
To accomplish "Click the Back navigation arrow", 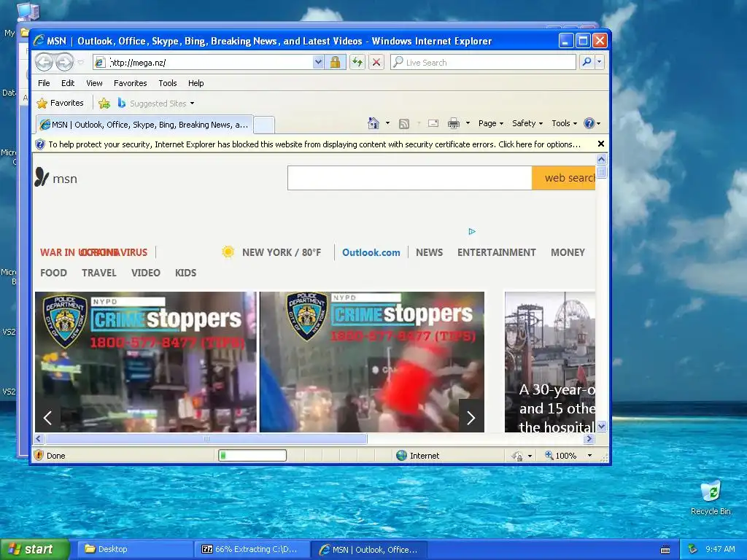I will pyautogui.click(x=44, y=63).
